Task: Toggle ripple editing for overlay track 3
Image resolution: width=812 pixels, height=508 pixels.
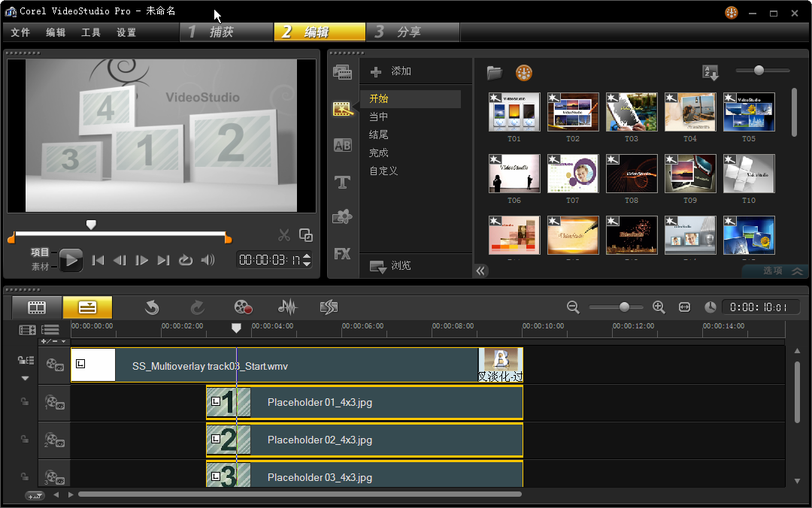Action: pyautogui.click(x=24, y=476)
